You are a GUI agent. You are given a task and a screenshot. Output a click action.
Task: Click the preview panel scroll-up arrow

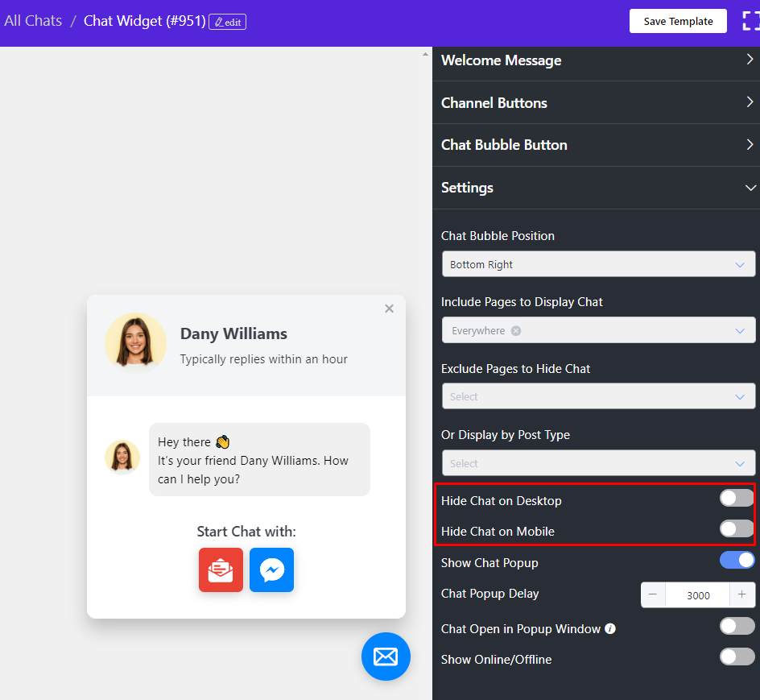[425, 54]
